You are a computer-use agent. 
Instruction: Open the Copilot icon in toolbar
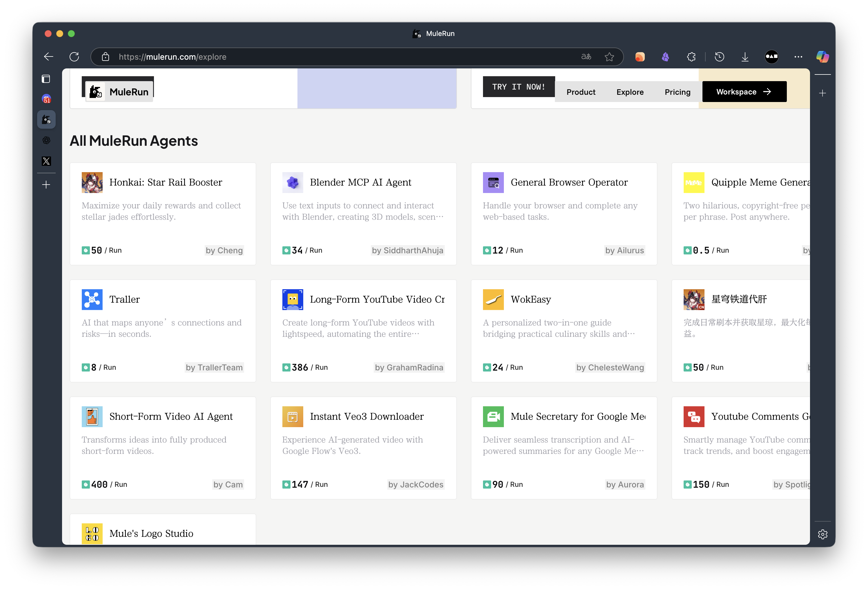(x=822, y=57)
